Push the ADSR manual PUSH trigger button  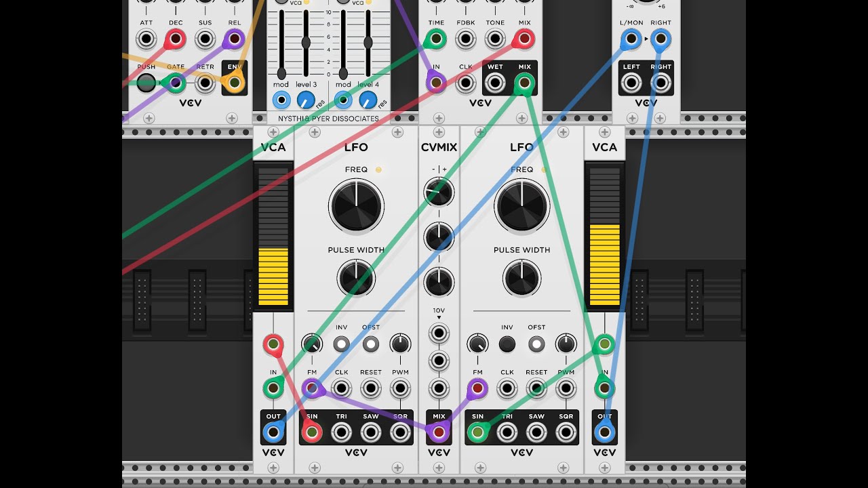tap(146, 83)
